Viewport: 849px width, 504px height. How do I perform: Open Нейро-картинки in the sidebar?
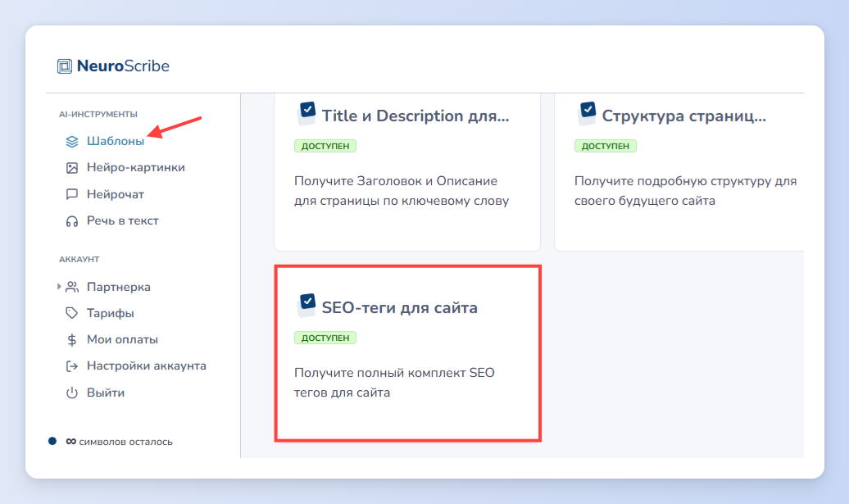coord(136,168)
